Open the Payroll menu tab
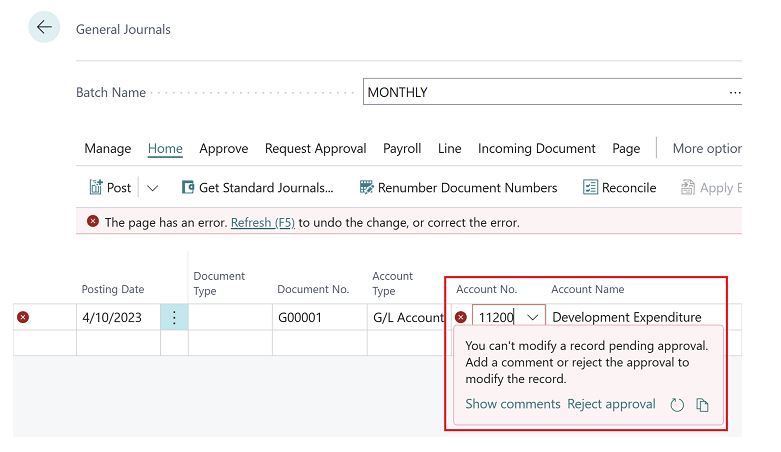Image resolution: width=781 pixels, height=452 pixels. pos(401,148)
